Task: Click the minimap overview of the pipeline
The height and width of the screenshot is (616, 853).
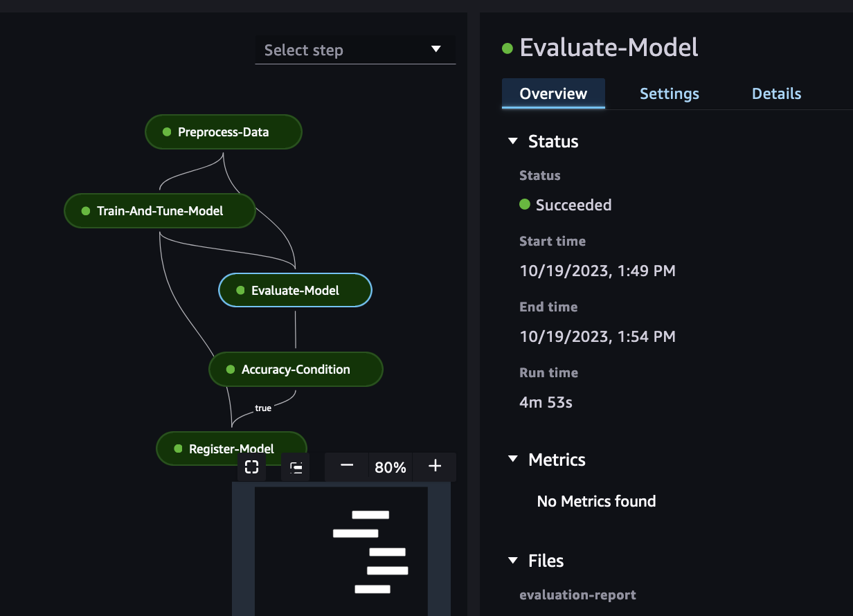Action: point(341,550)
